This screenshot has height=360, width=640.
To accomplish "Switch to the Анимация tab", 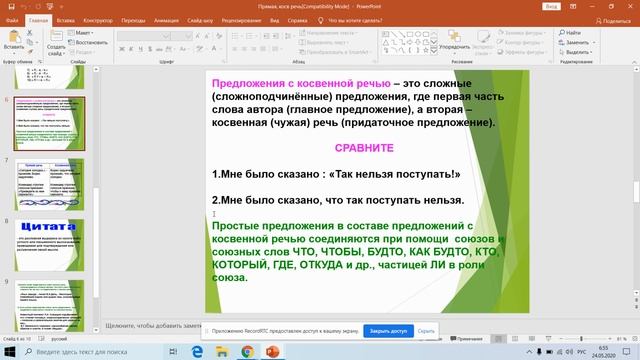I will tap(166, 20).
